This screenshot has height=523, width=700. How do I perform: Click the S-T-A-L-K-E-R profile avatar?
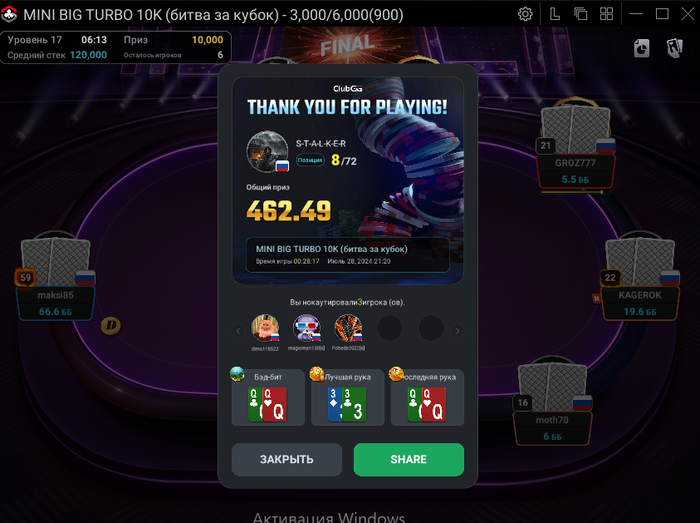coord(267,151)
